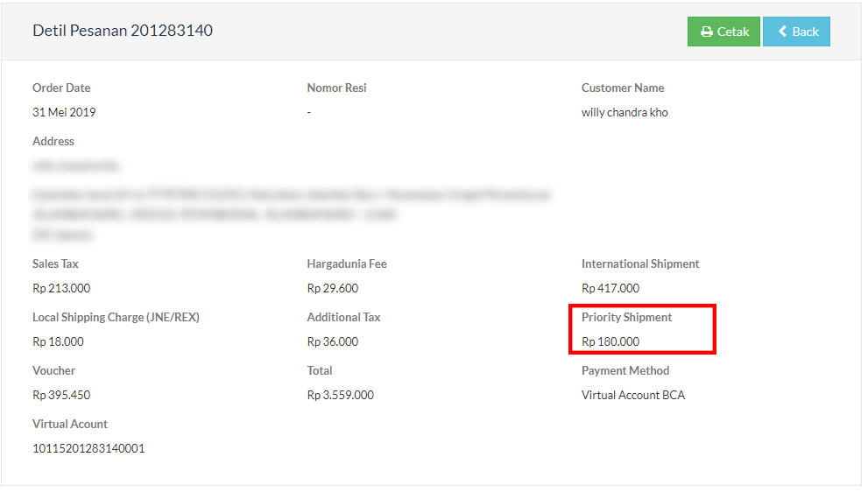Click the green Cetak print button

723,32
